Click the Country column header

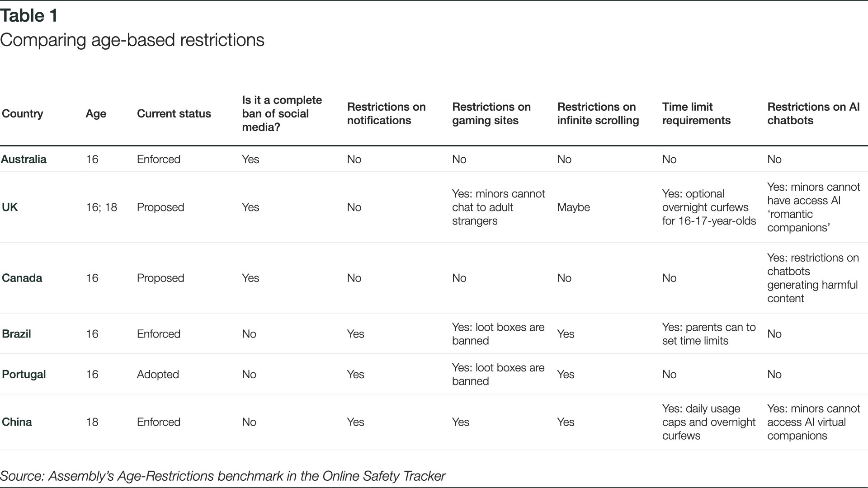point(23,113)
